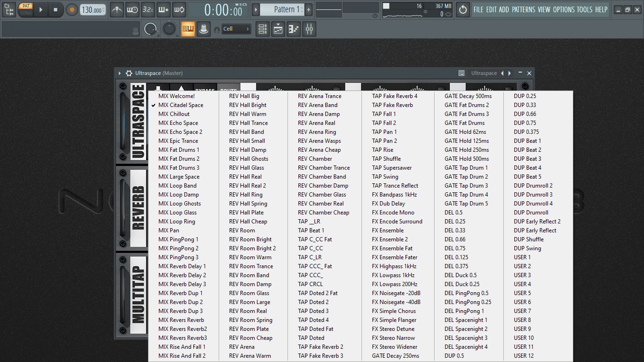This screenshot has width=644, height=362.
Task: Open the HELP menu
Action: coord(601,9)
